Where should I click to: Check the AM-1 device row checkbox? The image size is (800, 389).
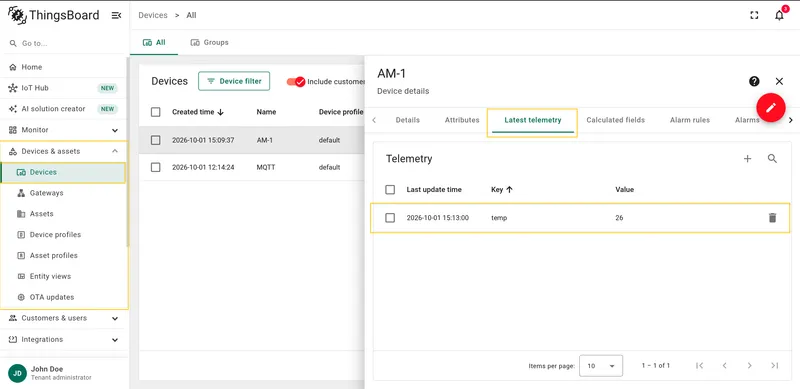156,140
